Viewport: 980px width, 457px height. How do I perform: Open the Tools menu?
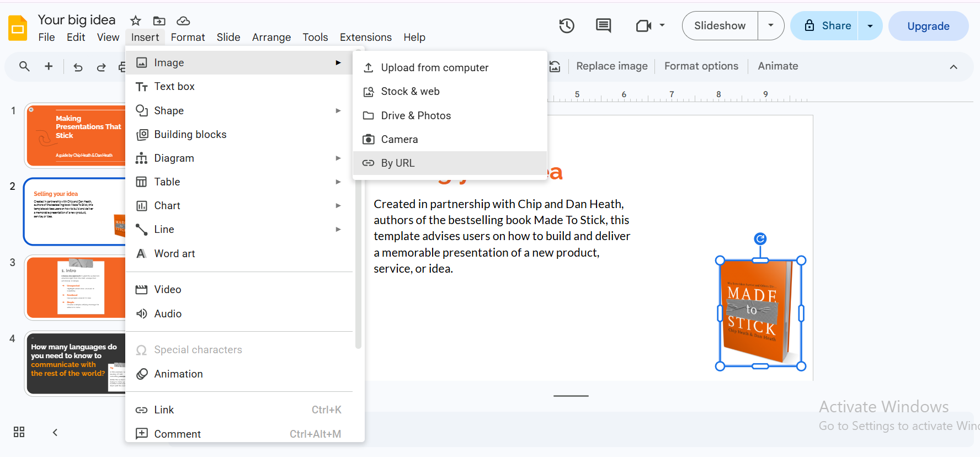315,37
